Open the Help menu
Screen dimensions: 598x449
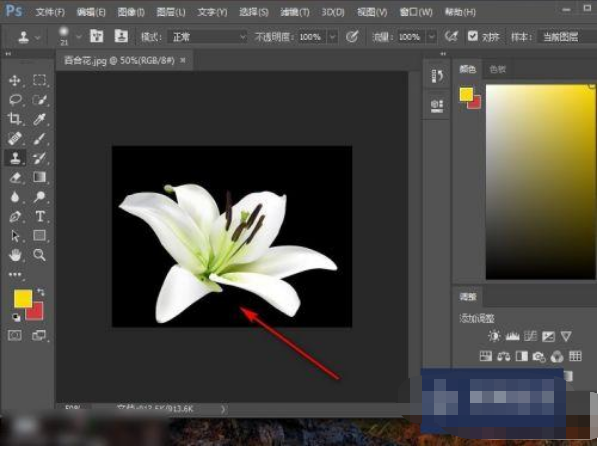click(460, 12)
